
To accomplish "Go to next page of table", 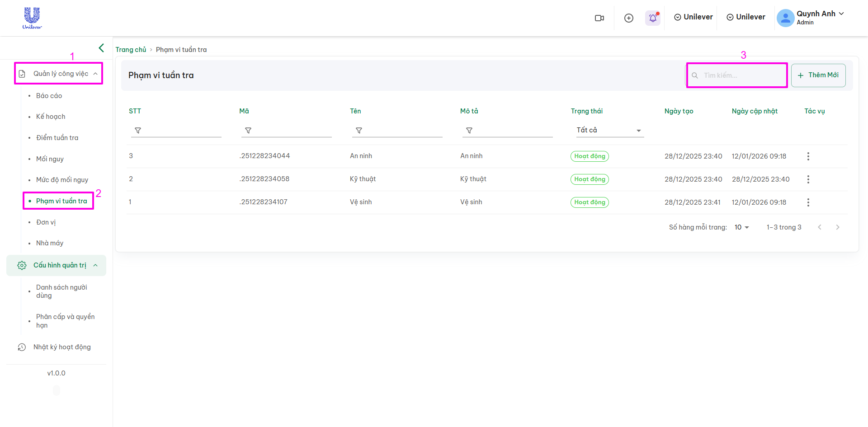I will pos(837,227).
